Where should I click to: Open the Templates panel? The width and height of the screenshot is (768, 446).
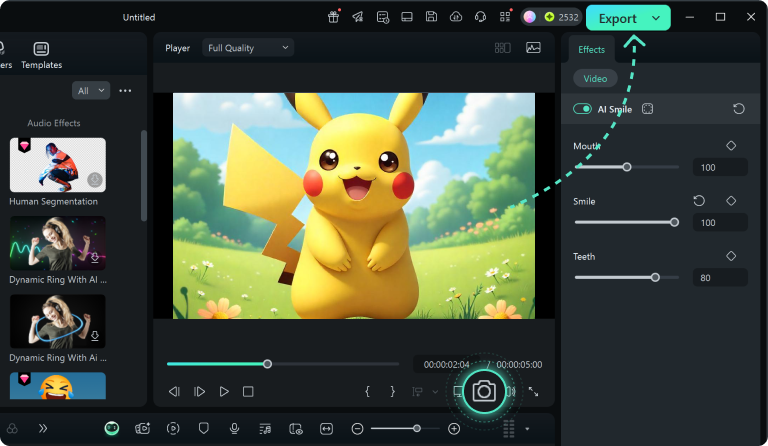click(41, 55)
